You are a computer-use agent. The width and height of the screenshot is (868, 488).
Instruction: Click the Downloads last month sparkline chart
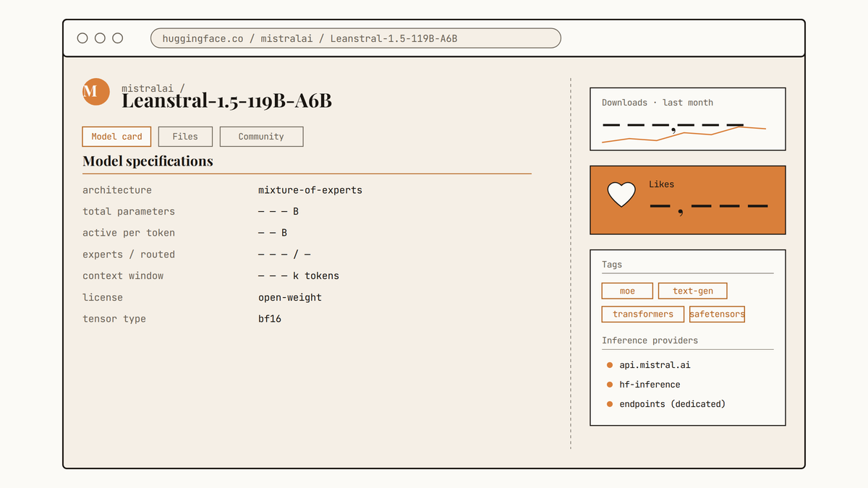684,134
